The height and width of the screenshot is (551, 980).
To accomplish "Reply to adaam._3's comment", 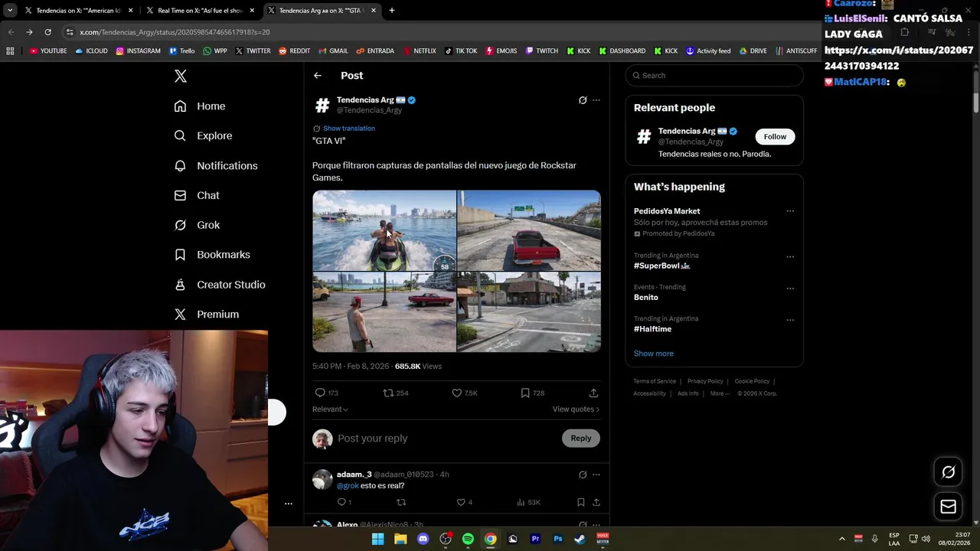I will tap(342, 502).
